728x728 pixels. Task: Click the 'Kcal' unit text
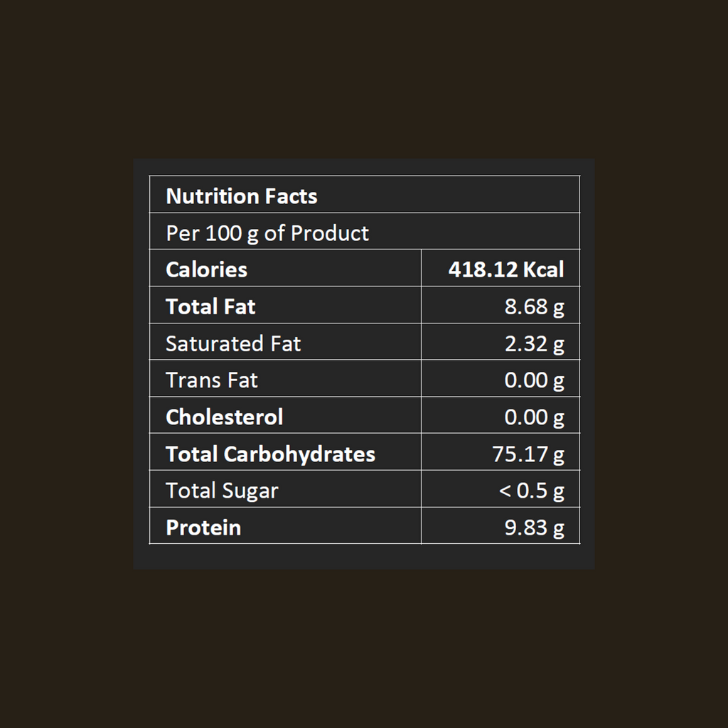click(543, 269)
